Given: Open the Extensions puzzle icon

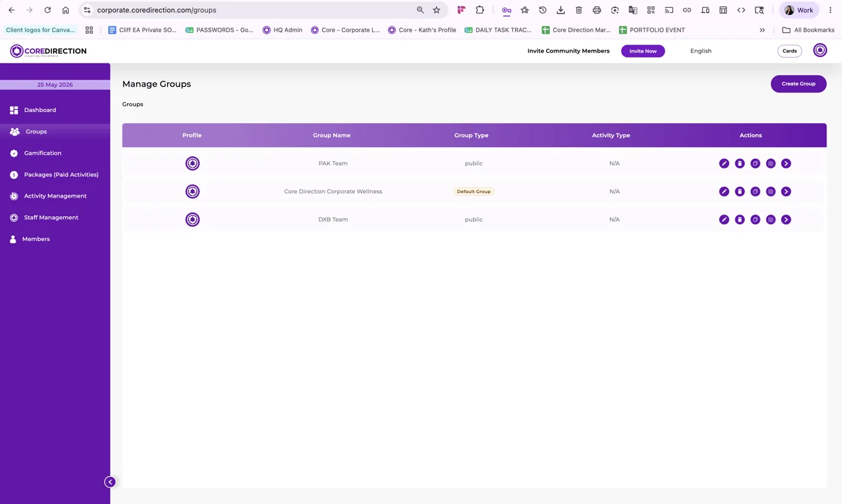Looking at the screenshot, I should [x=480, y=10].
